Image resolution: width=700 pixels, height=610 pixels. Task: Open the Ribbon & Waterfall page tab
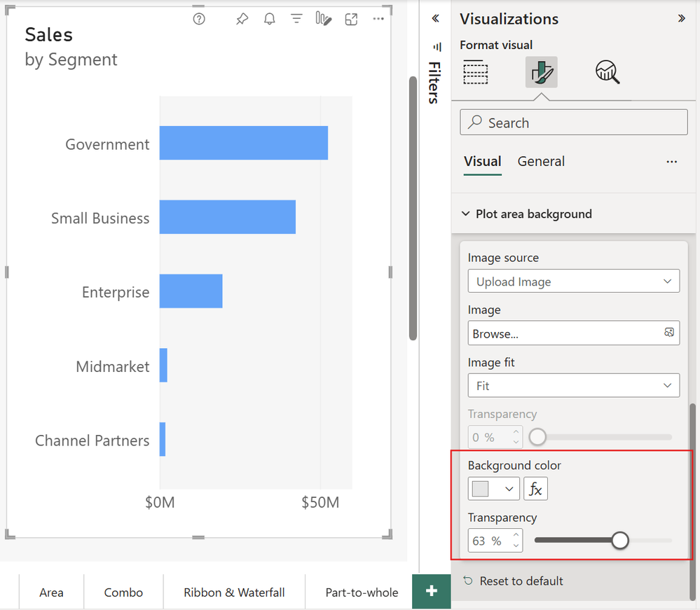(x=234, y=592)
